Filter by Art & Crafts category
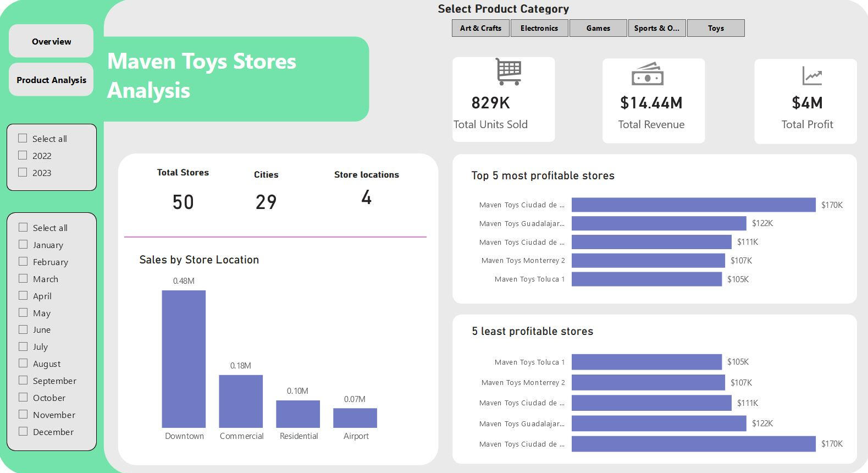This screenshot has width=868, height=473. [480, 28]
